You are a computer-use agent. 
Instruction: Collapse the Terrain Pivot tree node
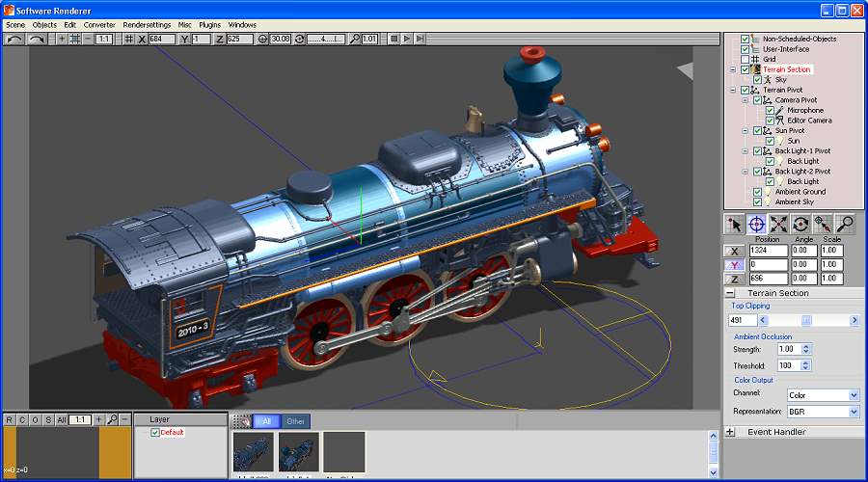733,90
